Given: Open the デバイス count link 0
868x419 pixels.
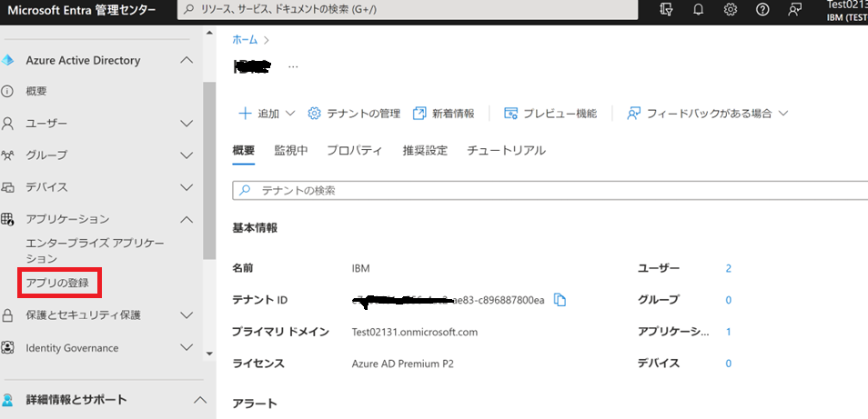Looking at the screenshot, I should (x=729, y=364).
